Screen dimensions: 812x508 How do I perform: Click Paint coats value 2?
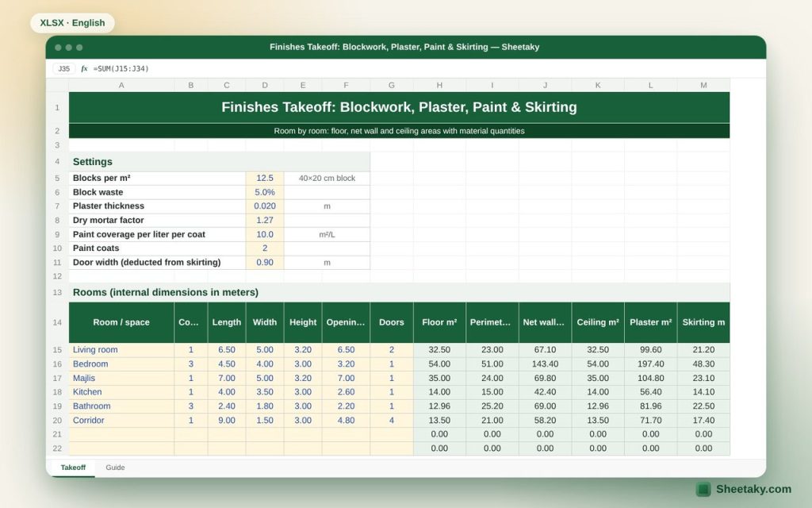point(265,248)
